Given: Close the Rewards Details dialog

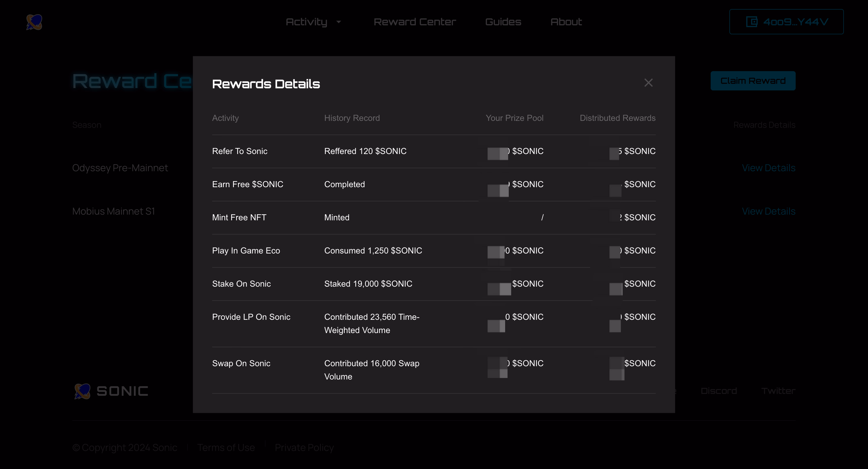Looking at the screenshot, I should tap(648, 83).
